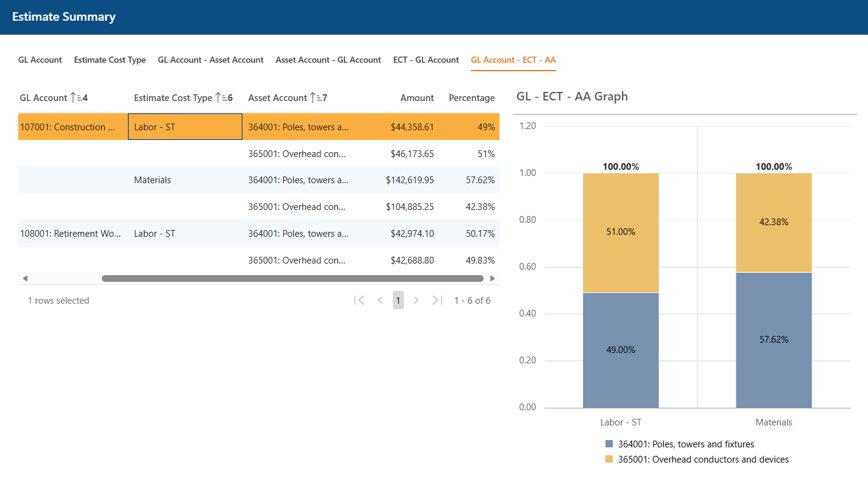Select the 108001: Retirement Wo... cell
Screen dimensions: 868x479
73,234
